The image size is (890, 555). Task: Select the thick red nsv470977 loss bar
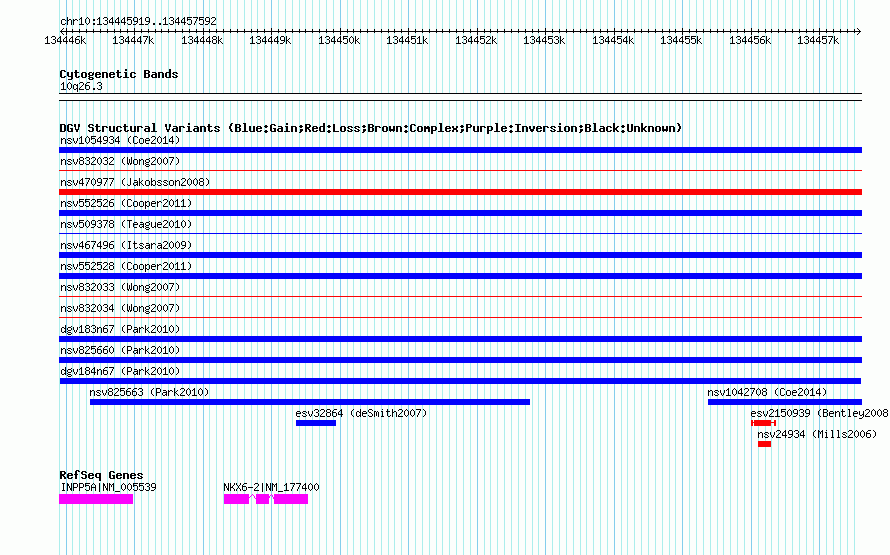(x=460, y=192)
